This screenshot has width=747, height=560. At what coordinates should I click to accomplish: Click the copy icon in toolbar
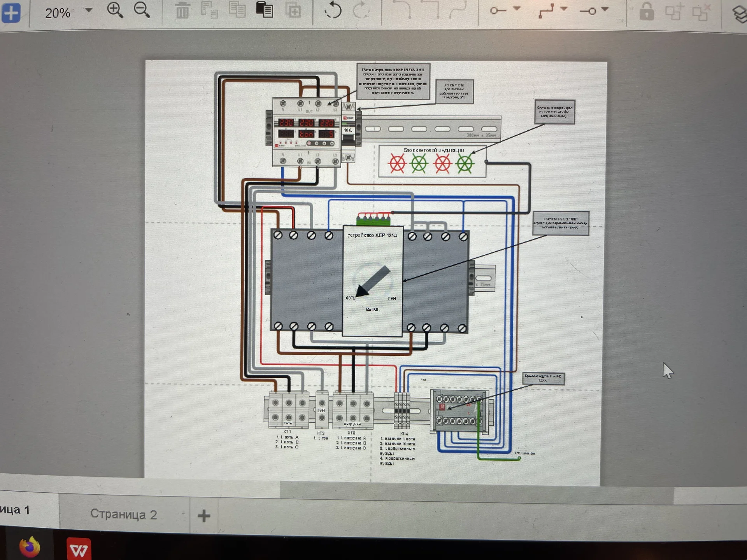[237, 10]
